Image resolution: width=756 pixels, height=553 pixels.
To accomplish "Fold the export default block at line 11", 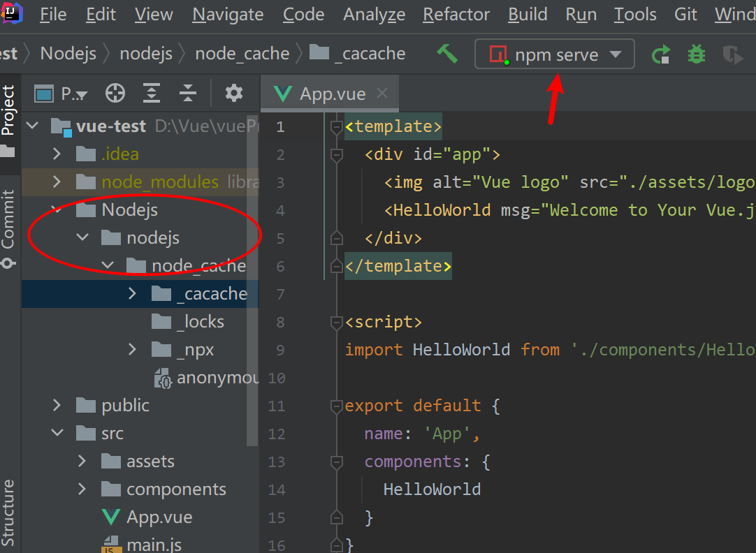I will click(x=337, y=406).
